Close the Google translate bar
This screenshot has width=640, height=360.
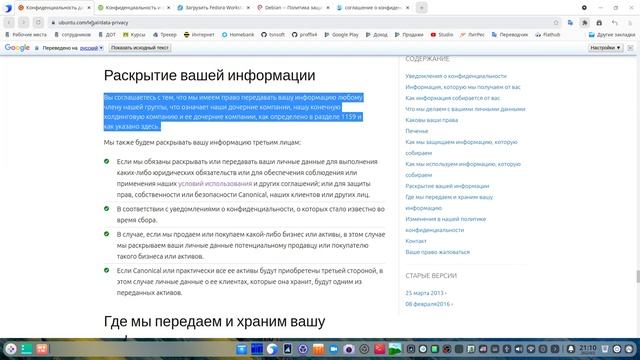(630, 48)
